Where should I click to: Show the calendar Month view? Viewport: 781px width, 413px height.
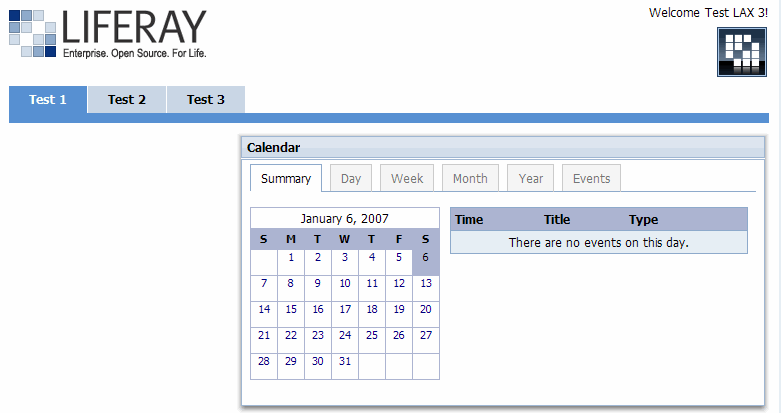[x=470, y=179]
